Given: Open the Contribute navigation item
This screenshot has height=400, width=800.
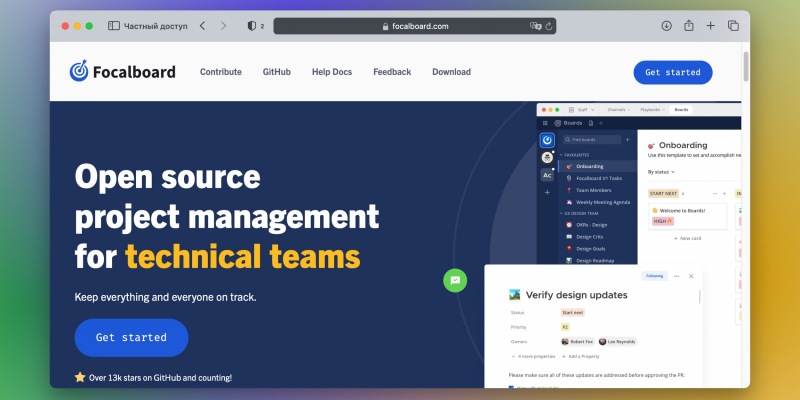Looking at the screenshot, I should pyautogui.click(x=220, y=72).
